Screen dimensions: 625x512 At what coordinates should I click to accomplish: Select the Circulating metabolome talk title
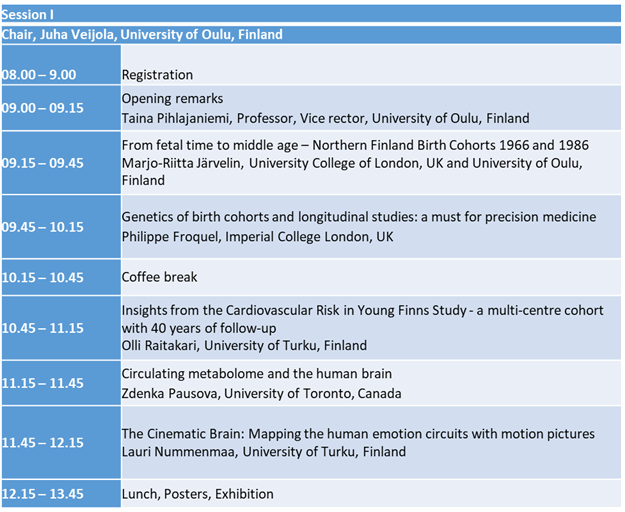click(256, 374)
